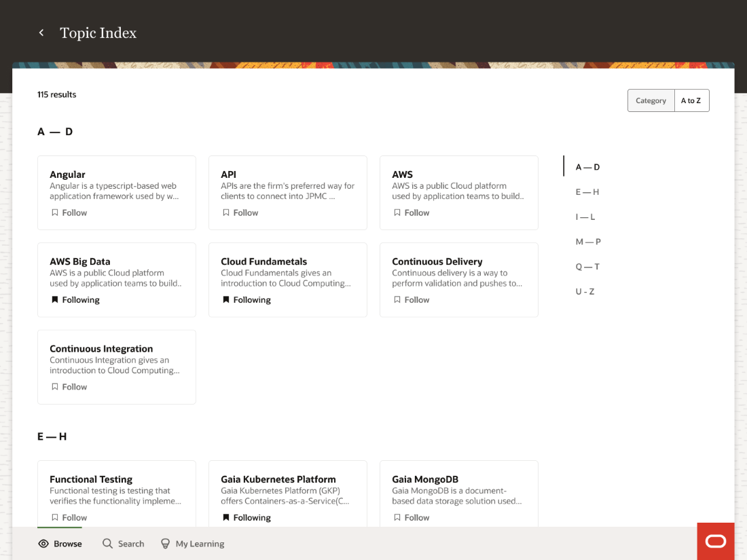Click the Continuous Integration bookmark icon

[55, 387]
